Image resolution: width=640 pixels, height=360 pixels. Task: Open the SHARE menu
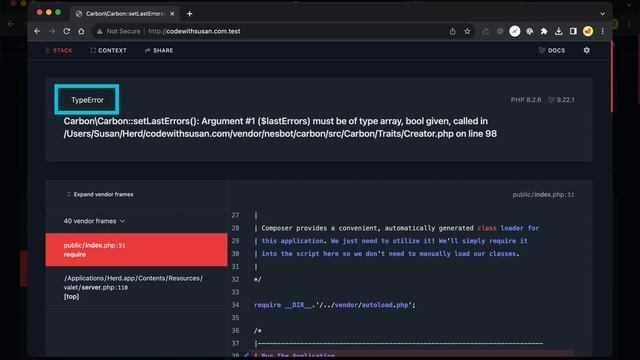tap(159, 50)
